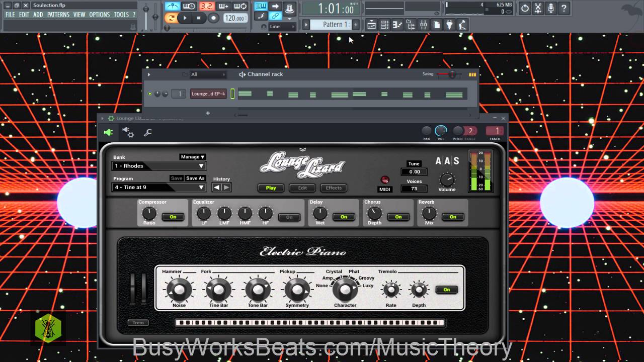Image resolution: width=644 pixels, height=362 pixels.
Task: Click the one-click recording microphone icon
Action: point(551,8)
